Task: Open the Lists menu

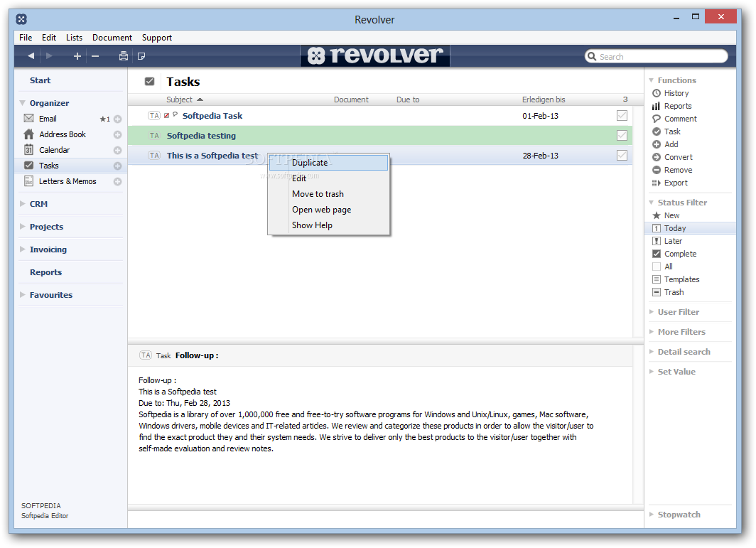Action: pos(74,38)
